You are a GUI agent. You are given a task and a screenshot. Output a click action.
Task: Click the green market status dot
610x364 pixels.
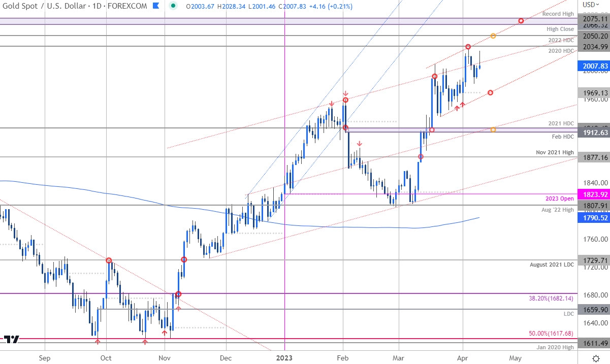[174, 7]
